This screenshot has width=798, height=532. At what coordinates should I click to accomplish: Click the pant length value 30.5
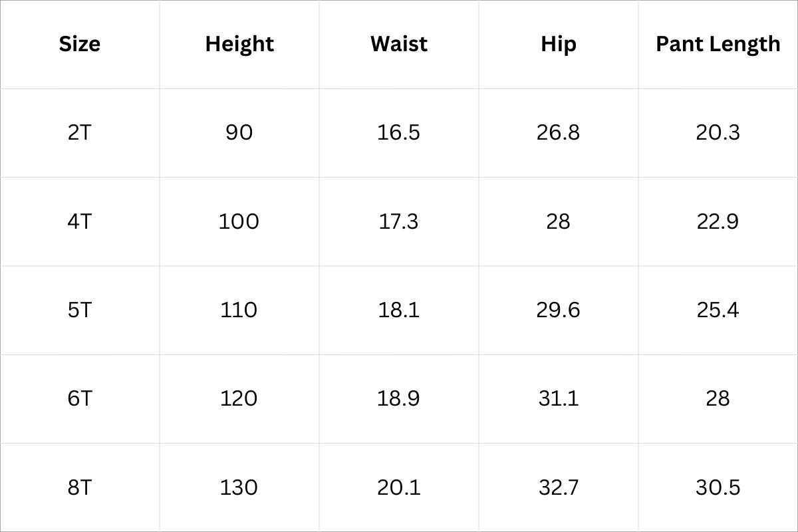[718, 487]
